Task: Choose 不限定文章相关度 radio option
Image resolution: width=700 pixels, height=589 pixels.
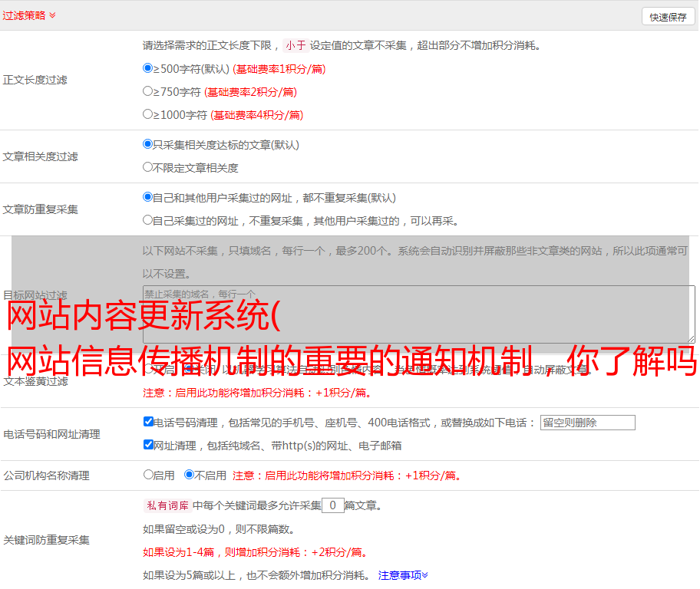Action: point(148,167)
